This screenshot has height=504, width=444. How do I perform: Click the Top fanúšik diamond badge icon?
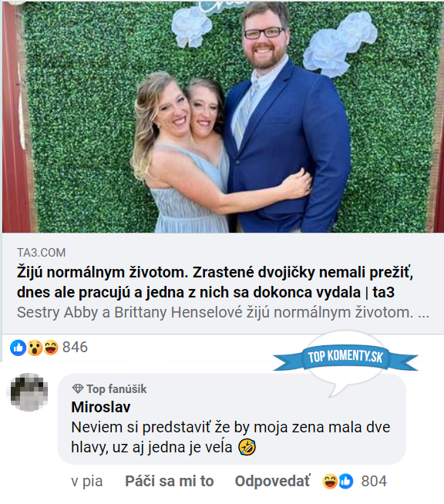tap(78, 389)
